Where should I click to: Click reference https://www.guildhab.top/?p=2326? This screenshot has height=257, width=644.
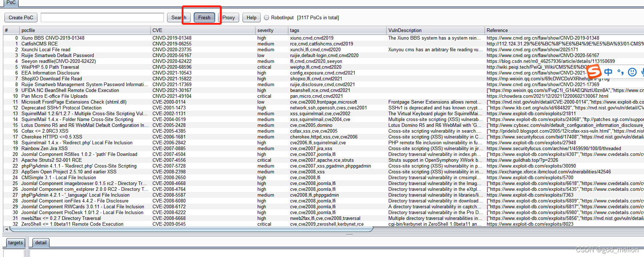[x=522, y=160]
